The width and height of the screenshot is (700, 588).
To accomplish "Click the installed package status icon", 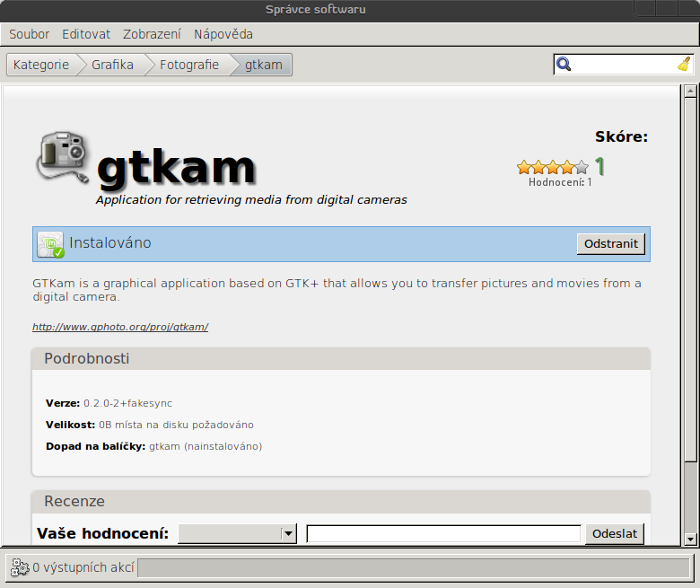I will coord(50,244).
